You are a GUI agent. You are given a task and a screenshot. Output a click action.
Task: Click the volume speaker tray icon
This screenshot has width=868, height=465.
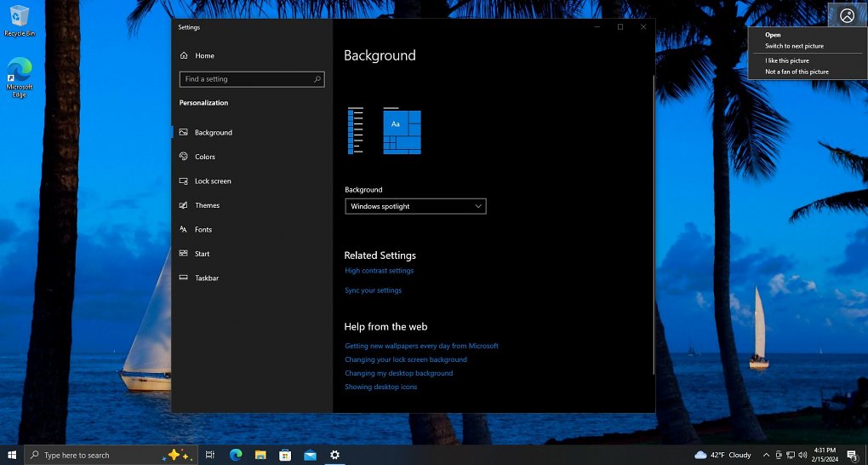[802, 455]
